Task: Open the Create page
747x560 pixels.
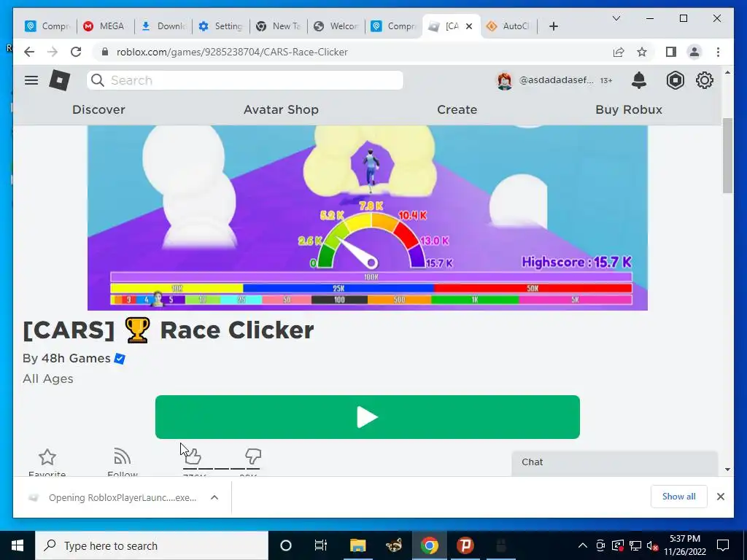Action: pos(457,109)
